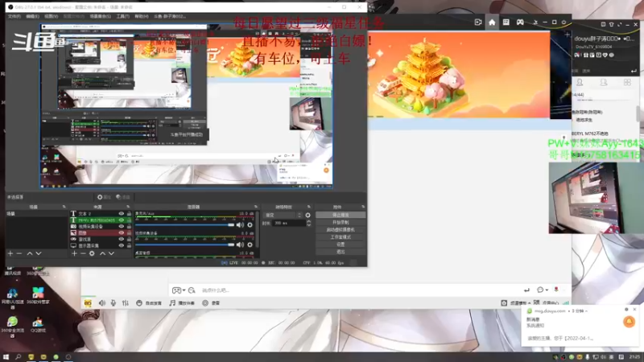Add a new scene in OBS
This screenshot has width=644, height=362.
(10, 253)
